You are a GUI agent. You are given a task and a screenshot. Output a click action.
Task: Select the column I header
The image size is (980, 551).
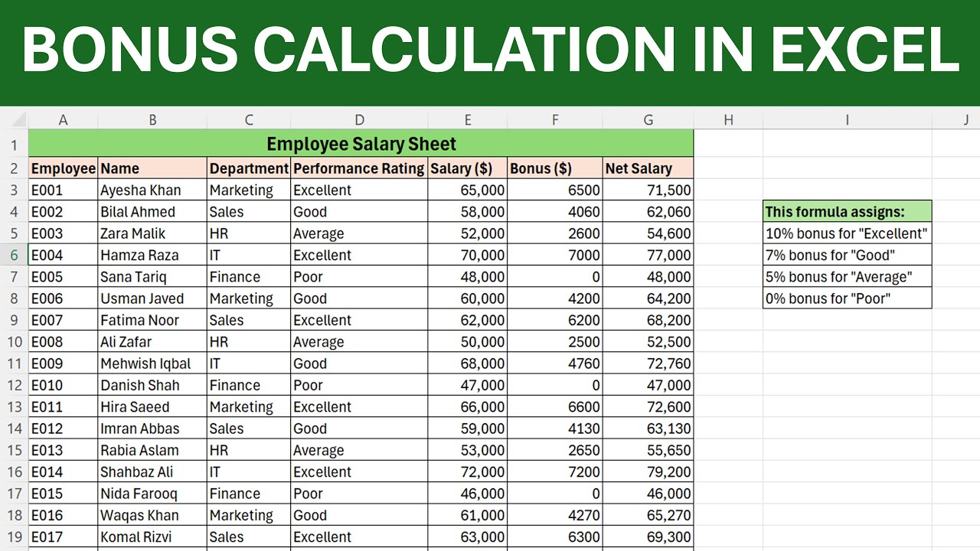pyautogui.click(x=848, y=119)
